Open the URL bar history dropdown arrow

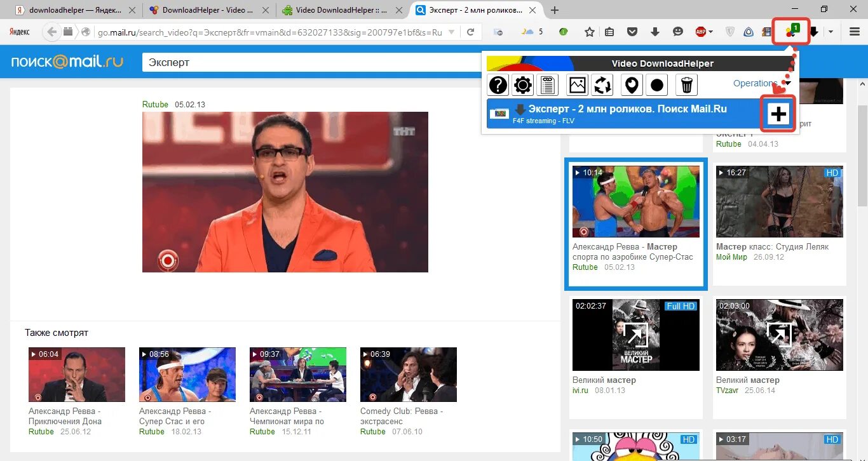pyautogui.click(x=451, y=32)
